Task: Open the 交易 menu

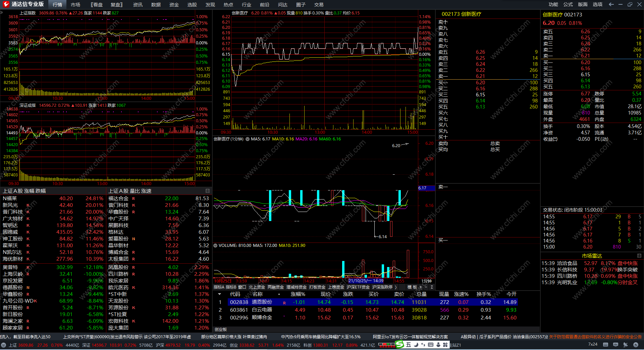Action: pos(319,5)
